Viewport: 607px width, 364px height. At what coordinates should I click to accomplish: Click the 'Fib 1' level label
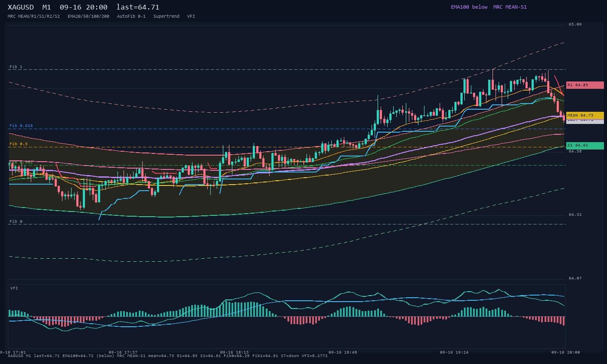pos(16,67)
